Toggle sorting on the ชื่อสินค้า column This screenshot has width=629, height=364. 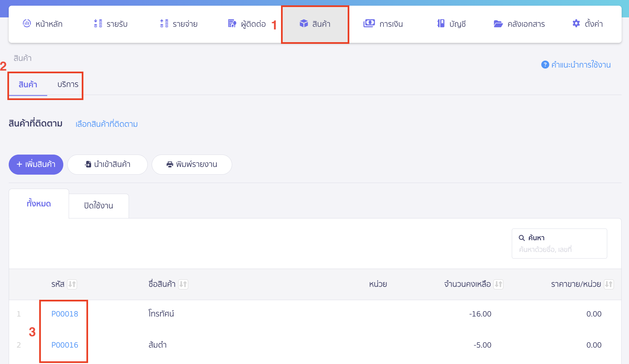(x=183, y=284)
